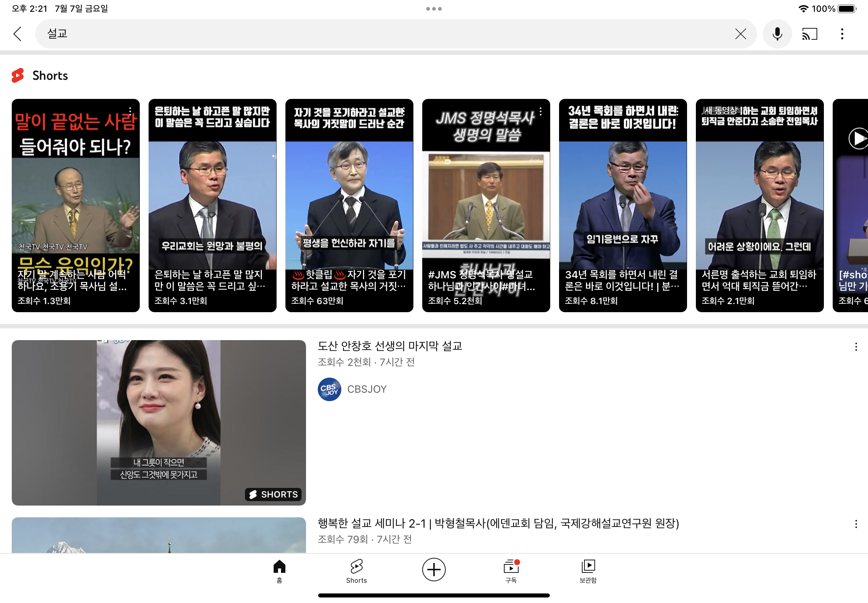The image size is (868, 603).
Task: Open more options for 행복한 설교 세미나 2-1
Action: pyautogui.click(x=856, y=524)
